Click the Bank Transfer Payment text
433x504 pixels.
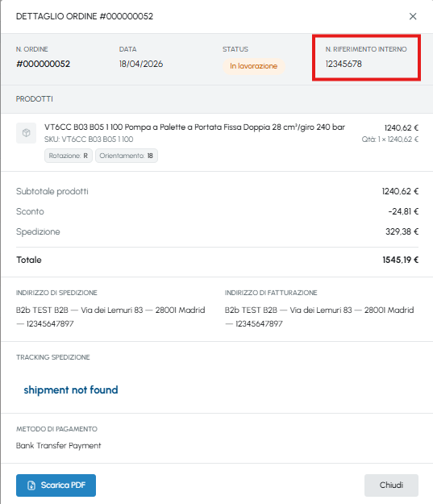(59, 445)
